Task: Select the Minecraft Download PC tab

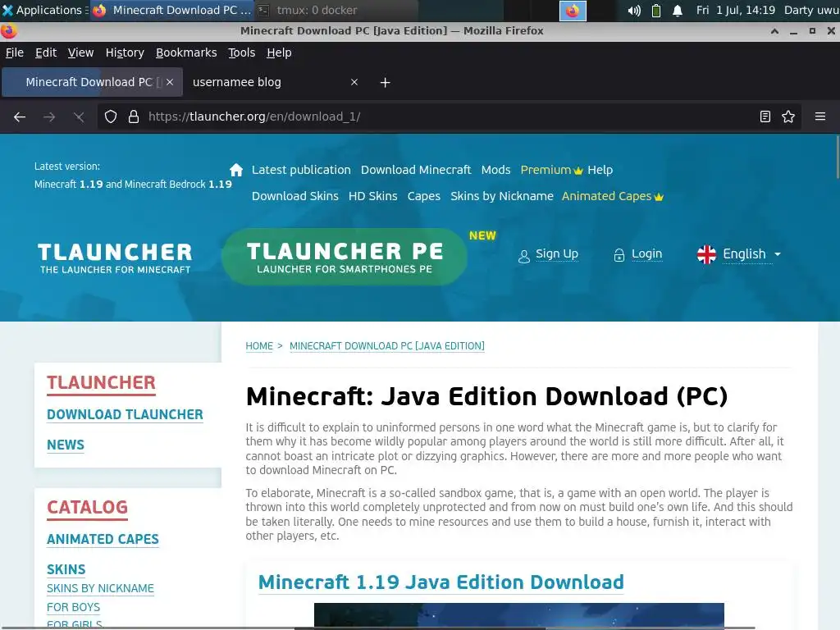Action: coord(92,82)
